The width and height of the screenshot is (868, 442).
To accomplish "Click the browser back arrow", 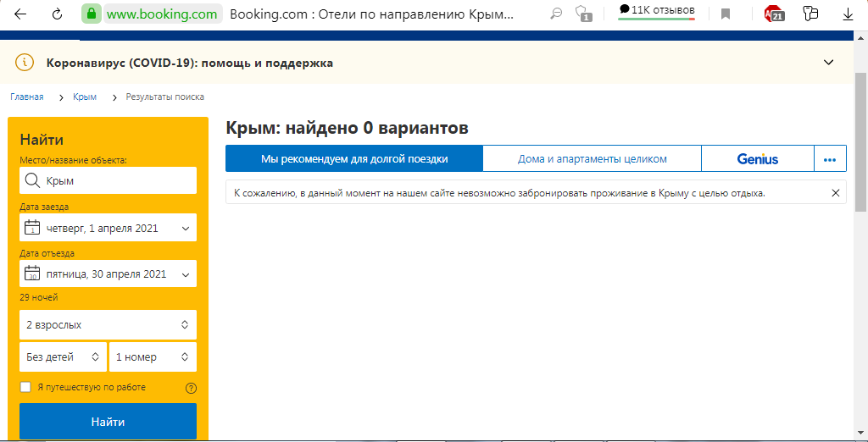I will point(20,14).
